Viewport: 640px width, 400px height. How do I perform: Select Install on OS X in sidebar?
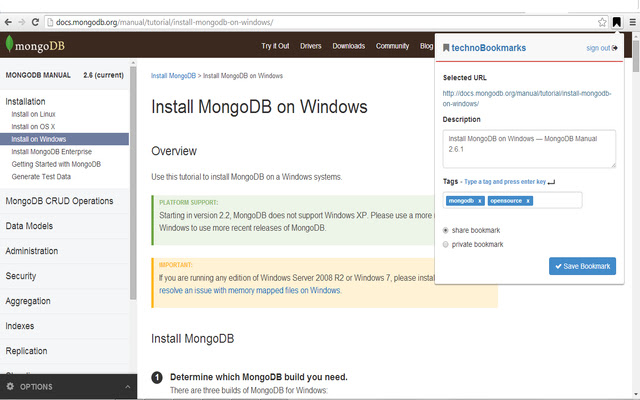33,127
